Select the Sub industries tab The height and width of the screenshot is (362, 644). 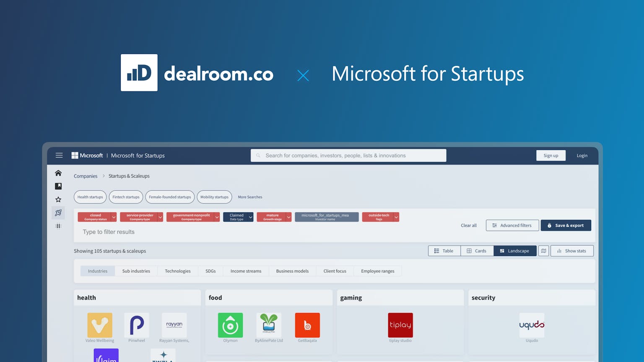tap(136, 271)
